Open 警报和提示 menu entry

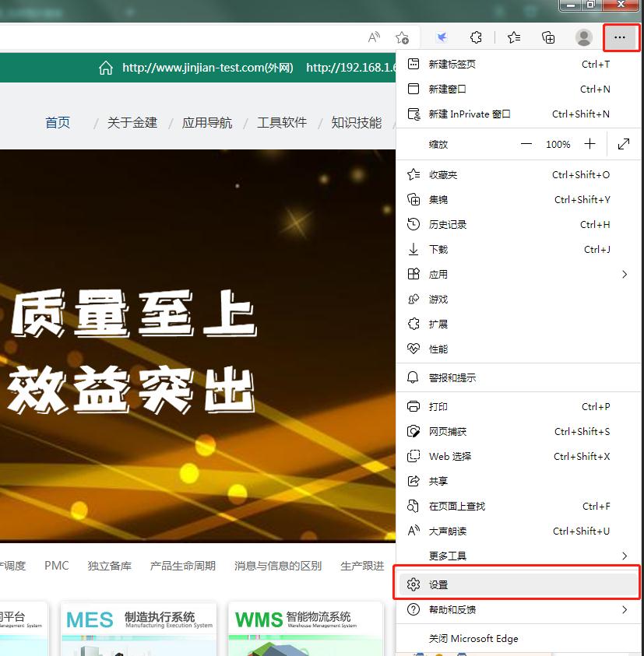click(x=518, y=377)
